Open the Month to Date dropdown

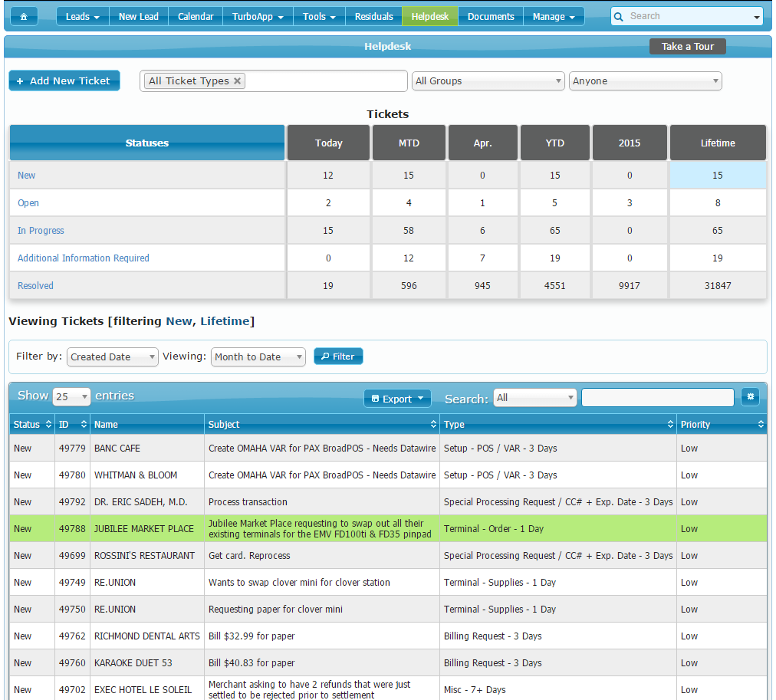(x=258, y=357)
